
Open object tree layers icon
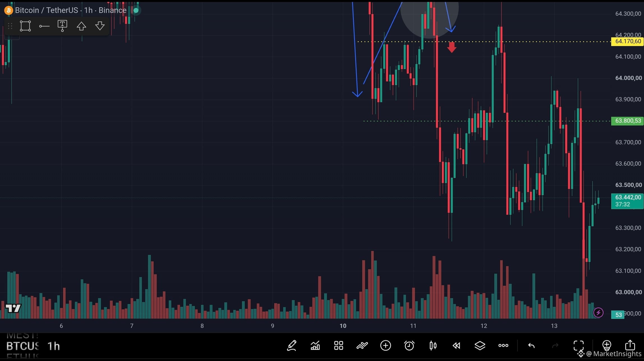tap(480, 346)
